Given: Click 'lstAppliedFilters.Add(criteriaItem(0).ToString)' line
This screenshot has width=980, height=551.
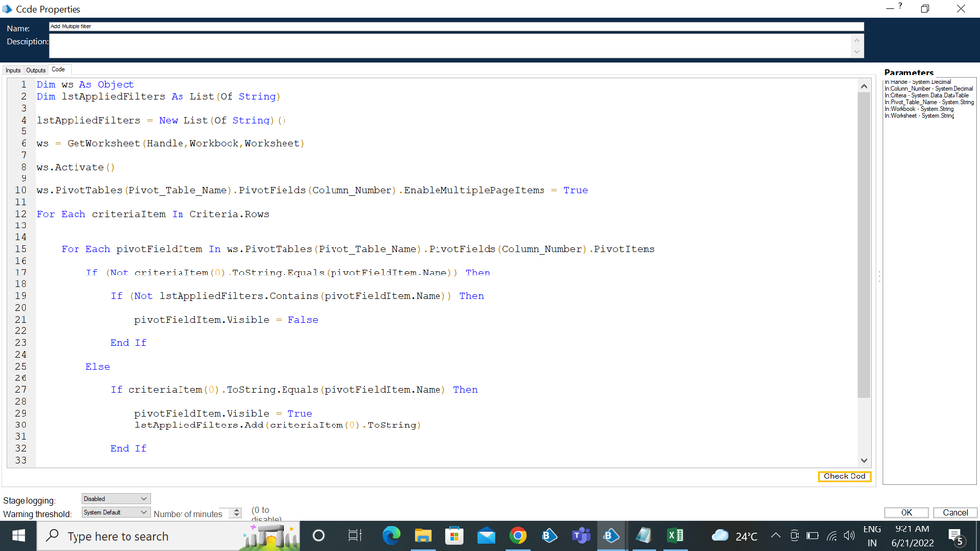Looking at the screenshot, I should point(278,425).
